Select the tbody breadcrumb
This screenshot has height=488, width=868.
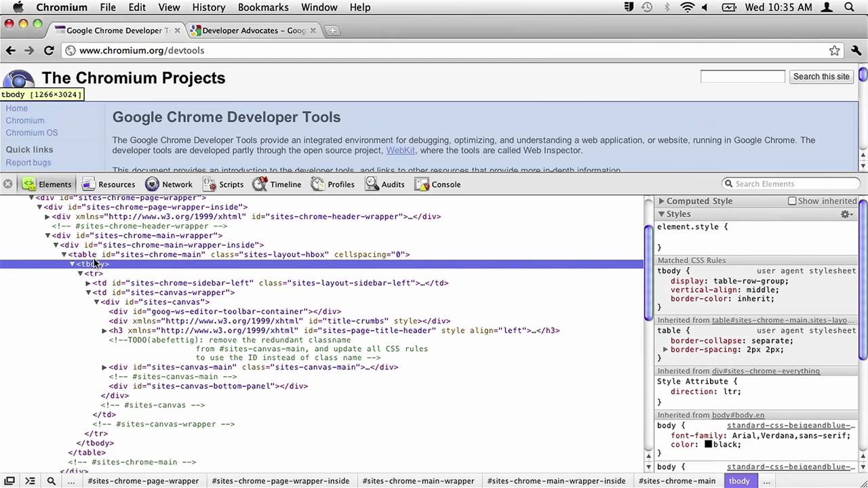(x=739, y=481)
